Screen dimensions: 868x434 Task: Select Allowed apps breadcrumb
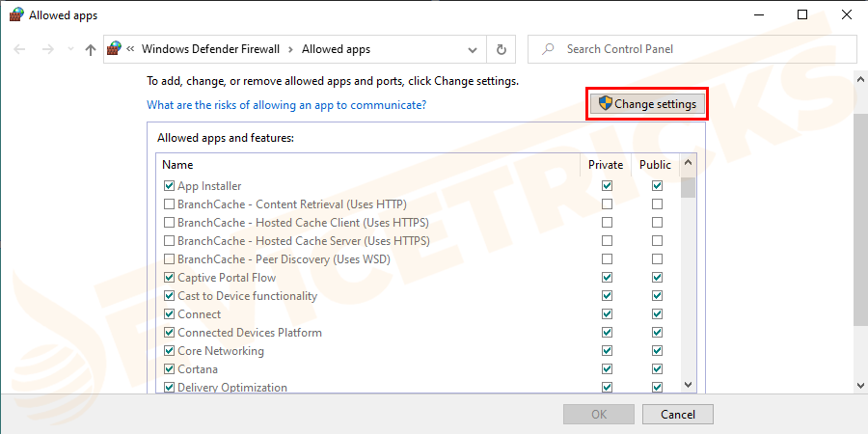coord(336,49)
